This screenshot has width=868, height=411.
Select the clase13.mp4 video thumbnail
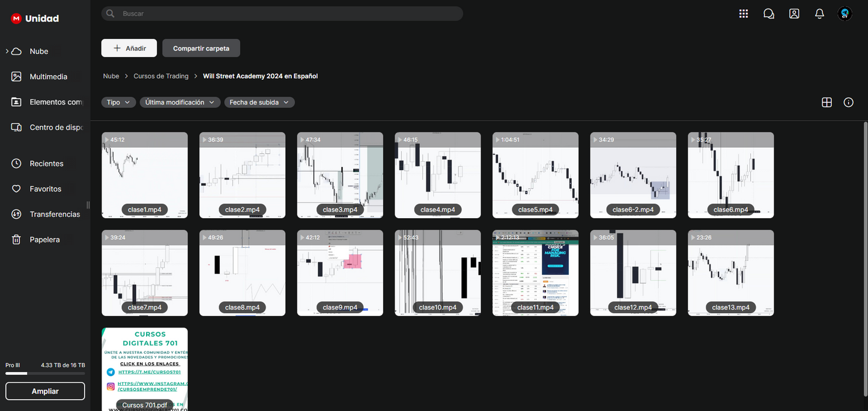point(731,273)
